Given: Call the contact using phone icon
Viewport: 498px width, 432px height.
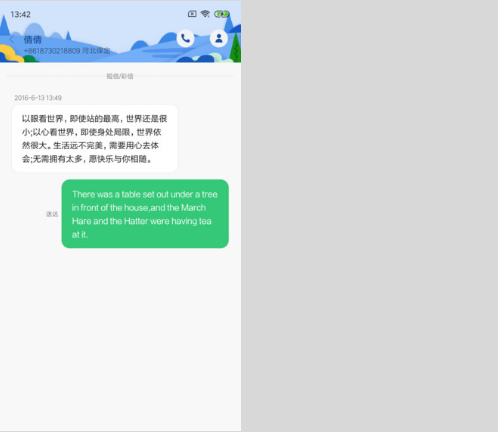Looking at the screenshot, I should pyautogui.click(x=185, y=39).
